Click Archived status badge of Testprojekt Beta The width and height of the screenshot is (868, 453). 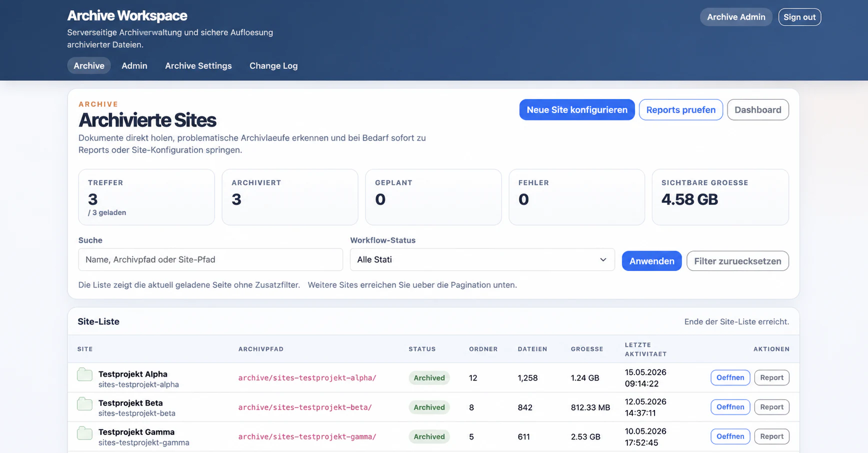(429, 407)
